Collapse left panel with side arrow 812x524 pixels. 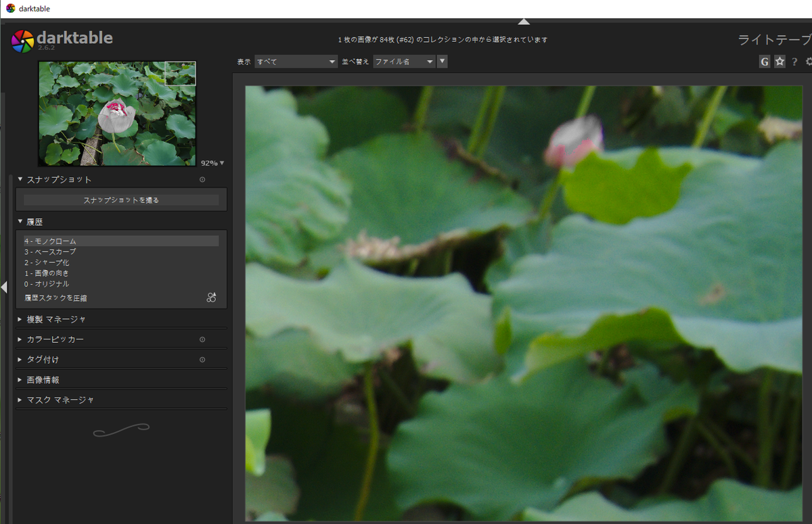click(x=3, y=287)
